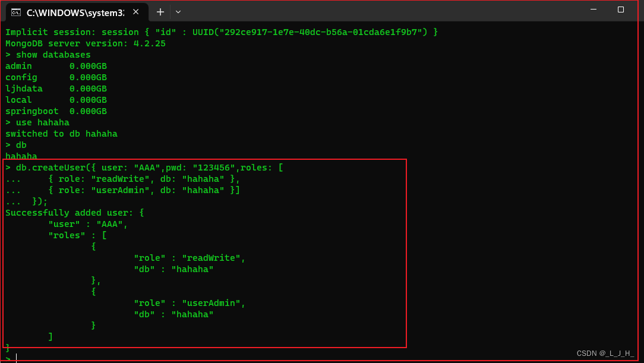Click the 'show databases' command line
The image size is (644, 363).
(x=48, y=55)
